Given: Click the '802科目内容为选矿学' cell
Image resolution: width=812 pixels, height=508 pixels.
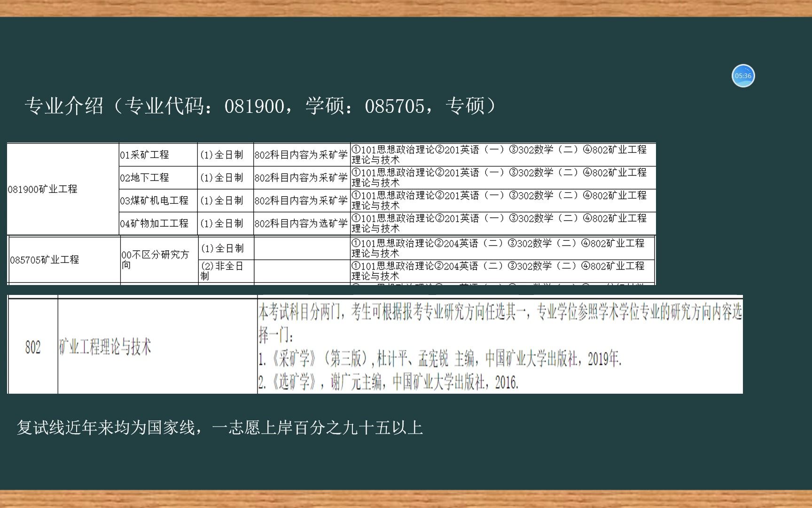Looking at the screenshot, I should (x=302, y=223).
